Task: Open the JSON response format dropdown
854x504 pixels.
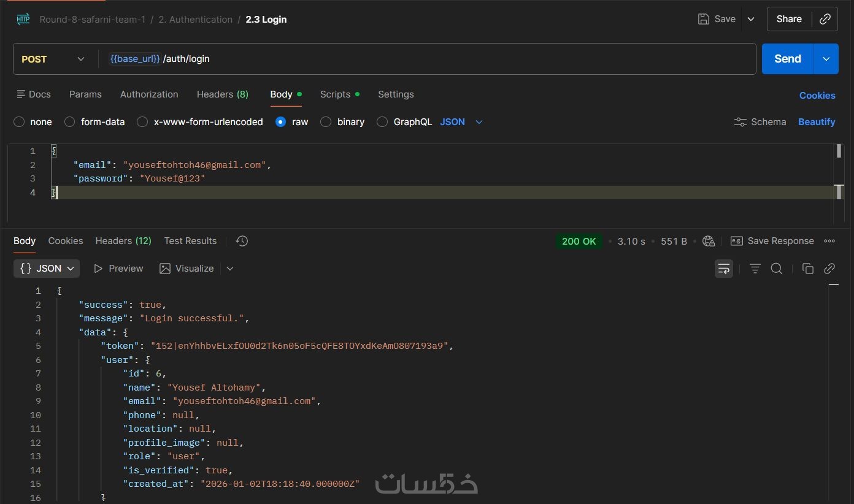Action: click(47, 269)
